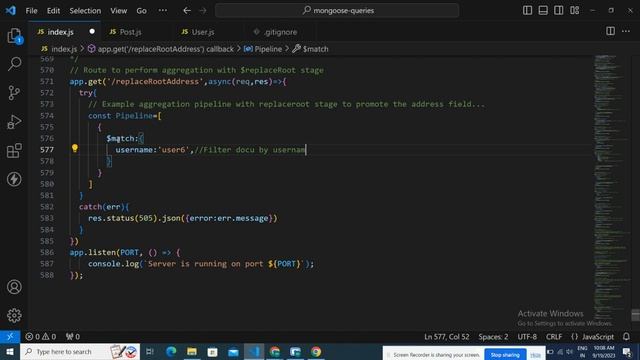Open the Accounts icon in the activity bar

point(14,287)
